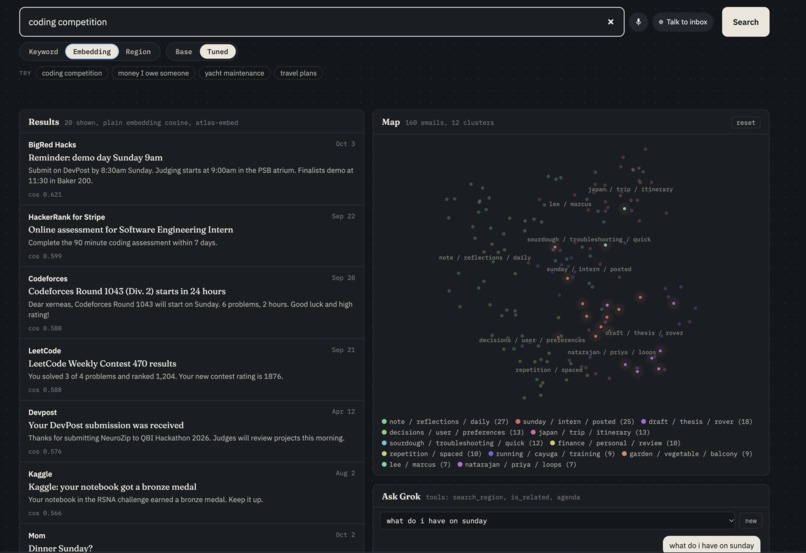Select running / cayuga / training (9) legend entry
The height and width of the screenshot is (553, 806).
[x=551, y=454]
